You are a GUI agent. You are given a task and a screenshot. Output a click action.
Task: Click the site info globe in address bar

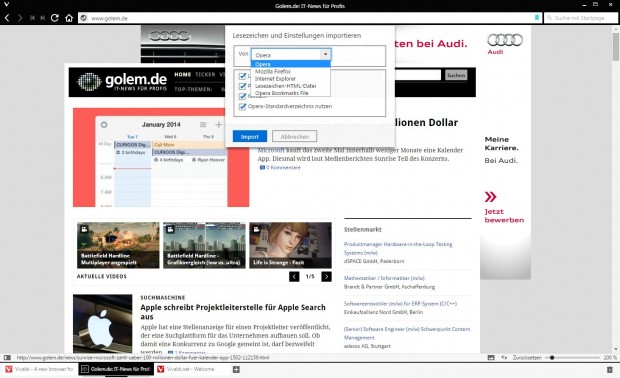coord(83,18)
